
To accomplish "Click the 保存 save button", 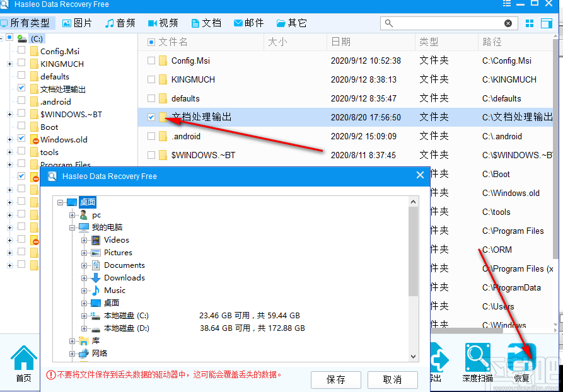I will point(335,379).
